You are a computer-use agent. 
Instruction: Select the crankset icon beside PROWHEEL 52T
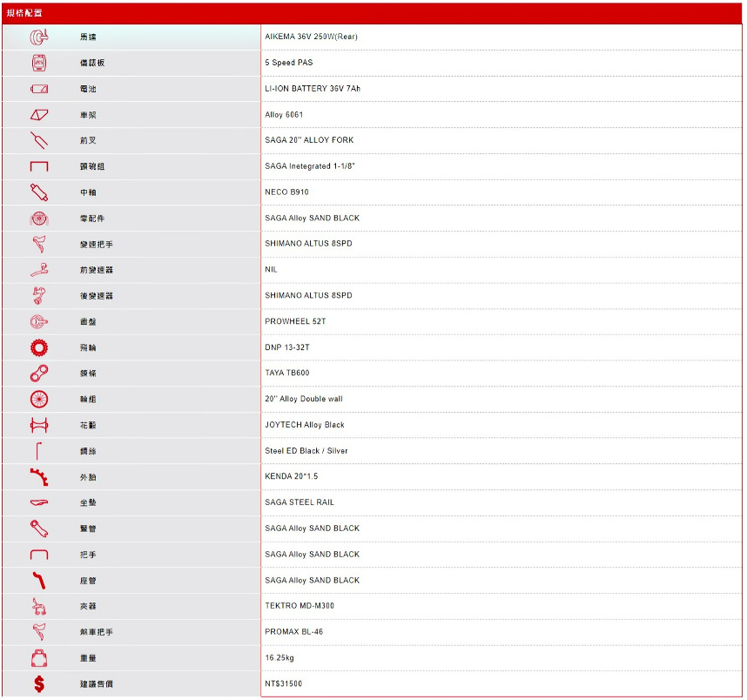pyautogui.click(x=39, y=322)
